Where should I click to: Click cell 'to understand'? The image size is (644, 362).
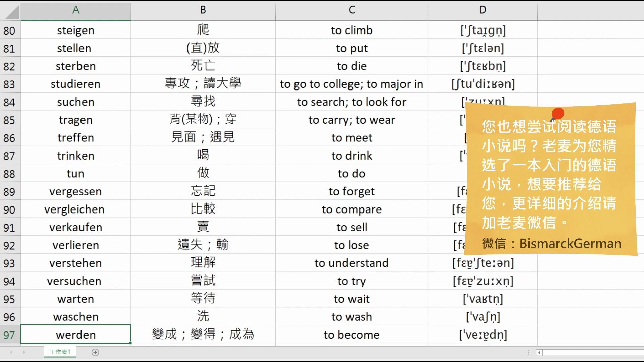coord(352,263)
